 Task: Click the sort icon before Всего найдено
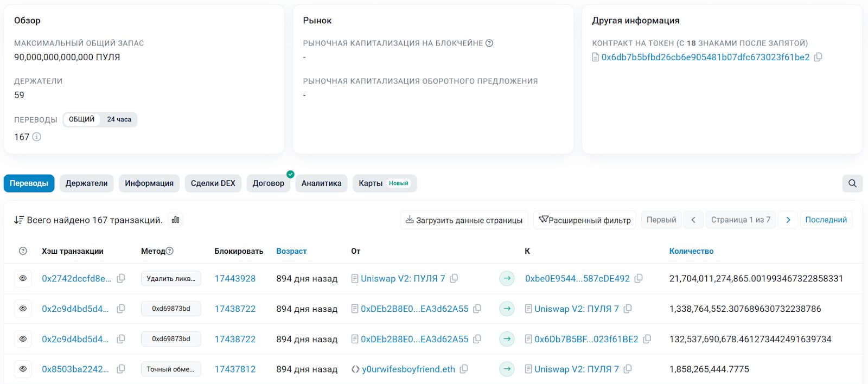pos(19,220)
